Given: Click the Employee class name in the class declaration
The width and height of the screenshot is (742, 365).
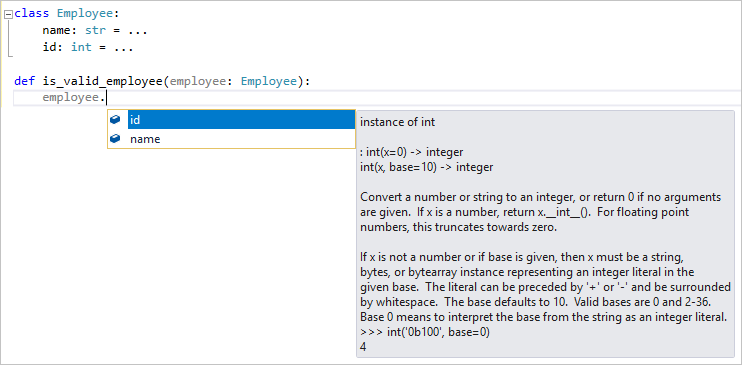Looking at the screenshot, I should 85,14.
